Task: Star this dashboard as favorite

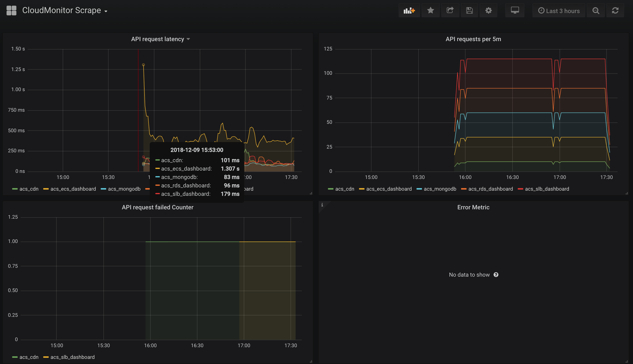Action: [430, 11]
